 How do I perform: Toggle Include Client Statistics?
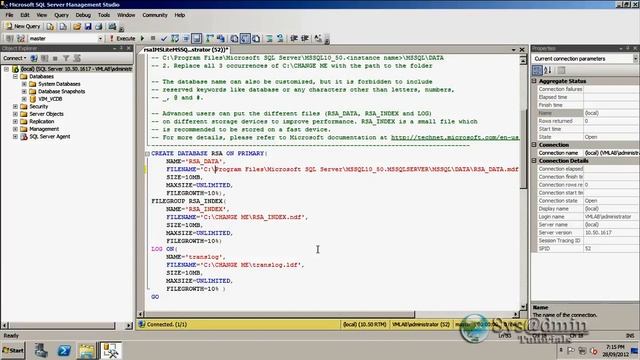[x=221, y=38]
